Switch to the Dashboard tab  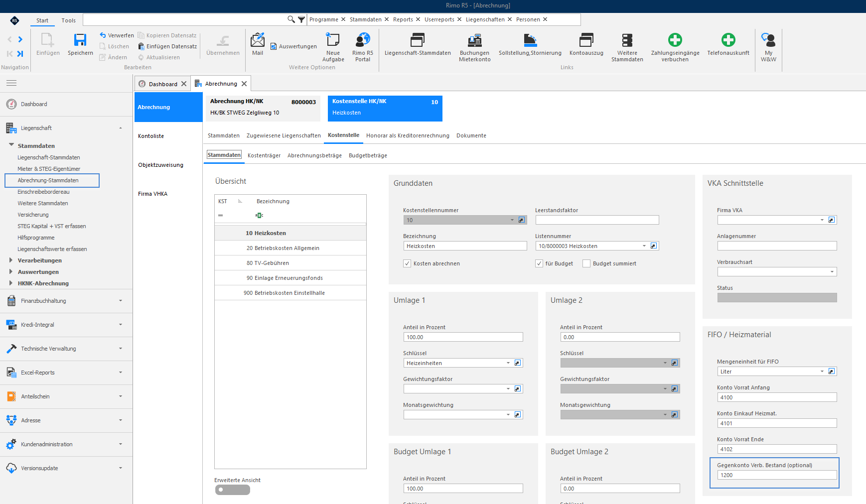coord(162,84)
